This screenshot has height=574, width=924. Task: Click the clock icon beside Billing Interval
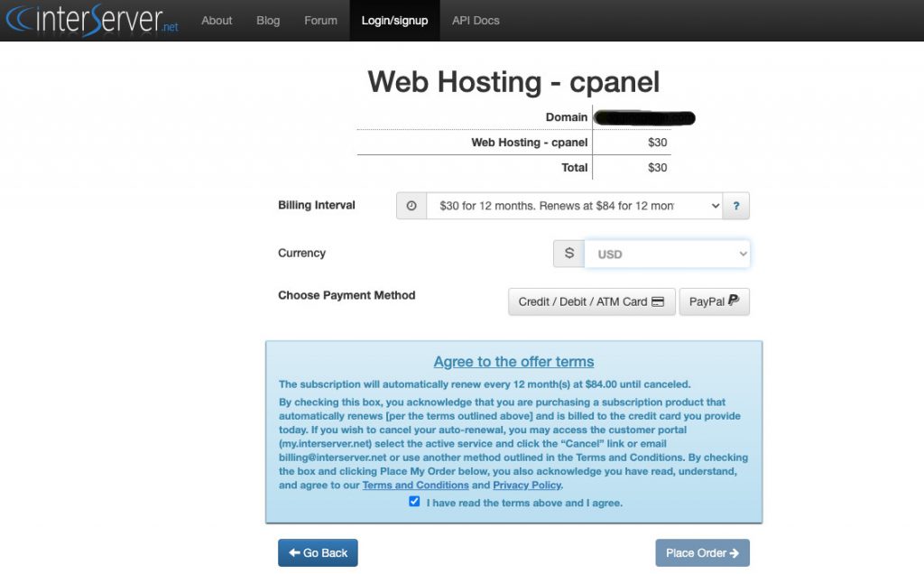pyautogui.click(x=411, y=206)
